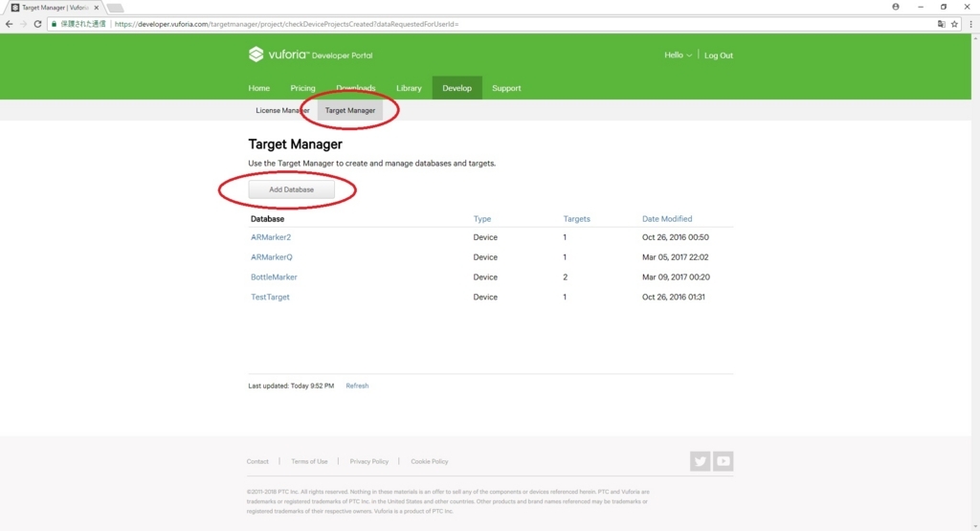The image size is (980, 531).
Task: Open the YouTube icon in footer
Action: click(x=724, y=461)
